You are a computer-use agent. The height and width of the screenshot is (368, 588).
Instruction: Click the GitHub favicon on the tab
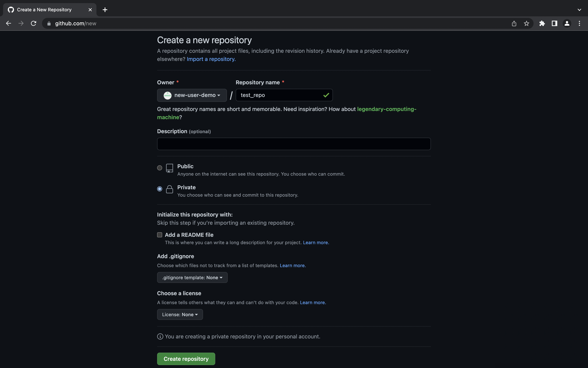pyautogui.click(x=11, y=10)
